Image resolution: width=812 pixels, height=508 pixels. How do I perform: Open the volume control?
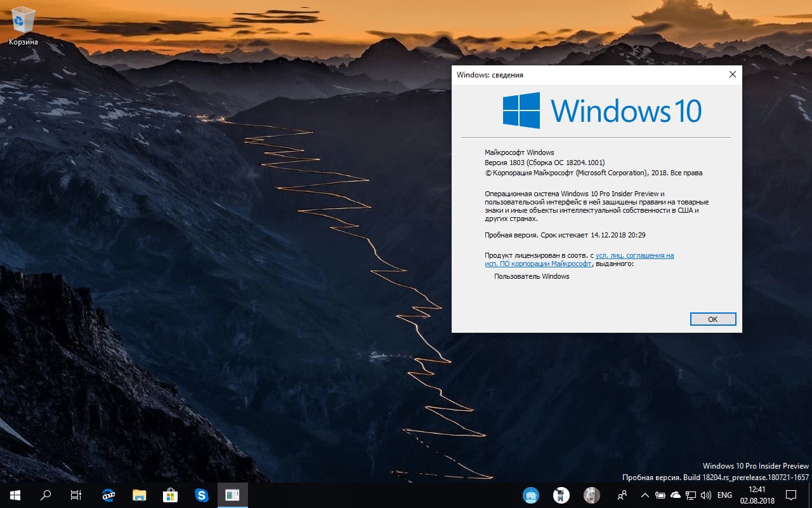tap(705, 495)
